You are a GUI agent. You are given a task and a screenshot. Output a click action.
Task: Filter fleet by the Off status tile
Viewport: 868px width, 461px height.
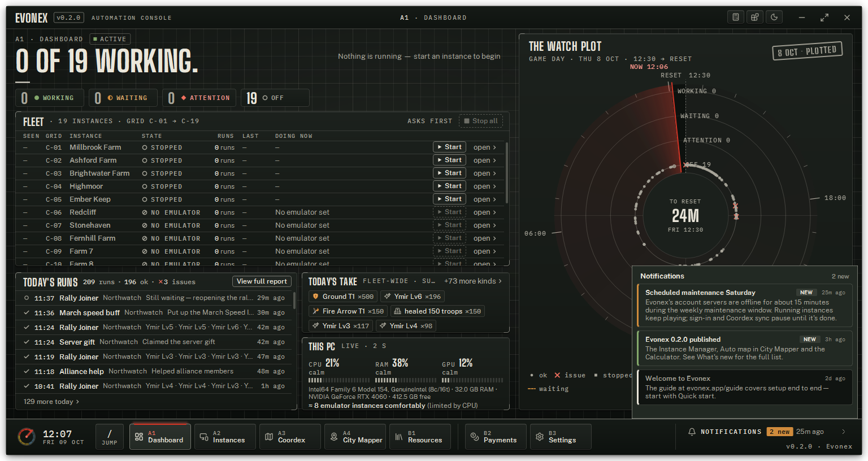point(275,98)
